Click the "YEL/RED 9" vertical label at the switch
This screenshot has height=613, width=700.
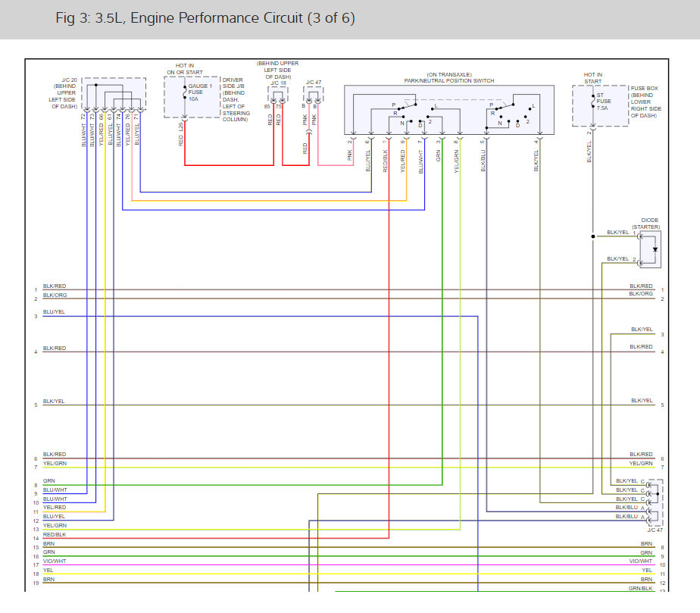coord(403,156)
